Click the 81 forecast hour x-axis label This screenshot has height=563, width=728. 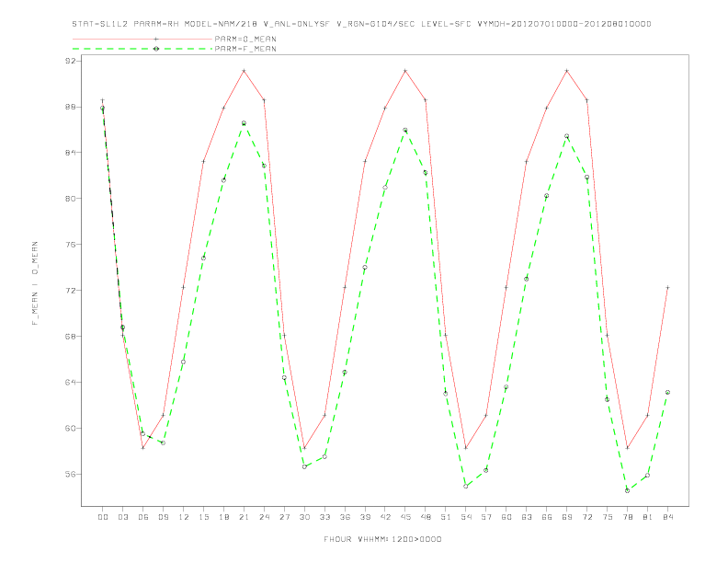[648, 517]
